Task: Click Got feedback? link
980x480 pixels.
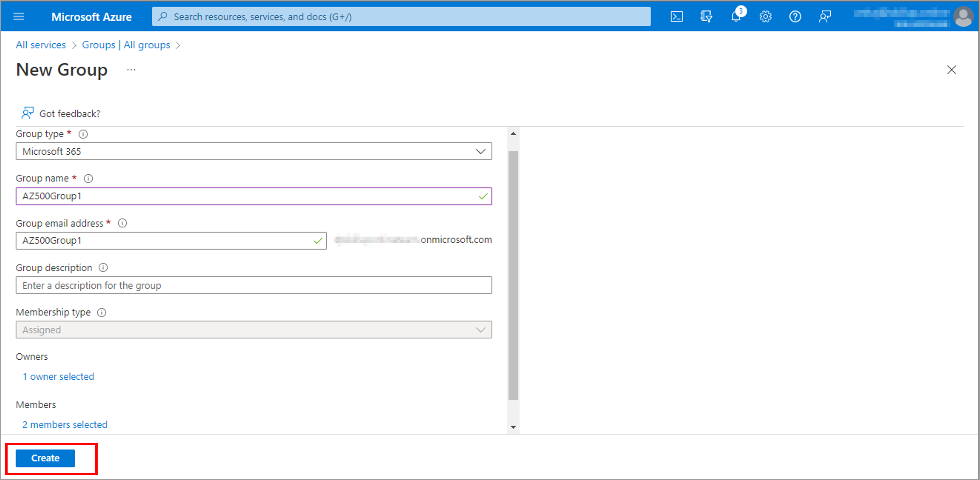Action: coord(70,114)
